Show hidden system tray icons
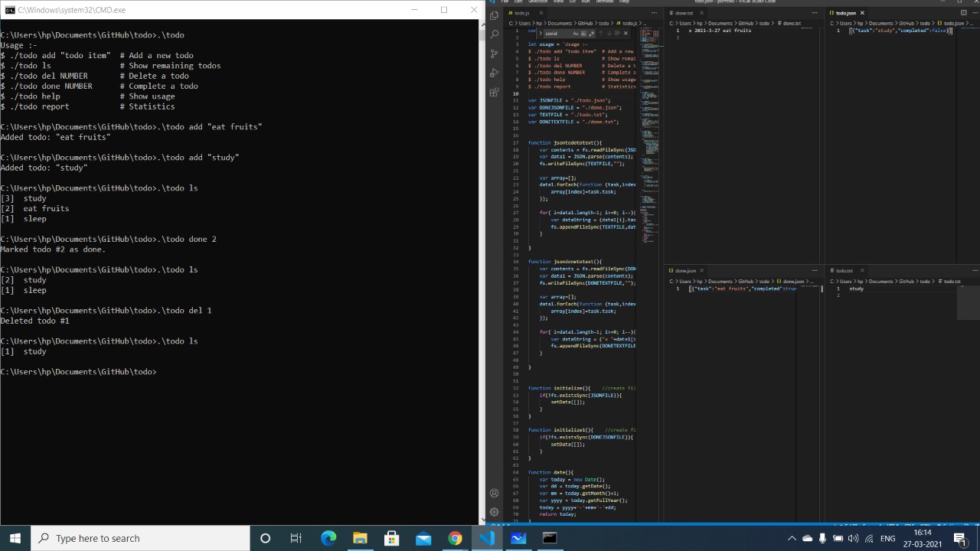Screen dimensions: 980x551 (792, 539)
